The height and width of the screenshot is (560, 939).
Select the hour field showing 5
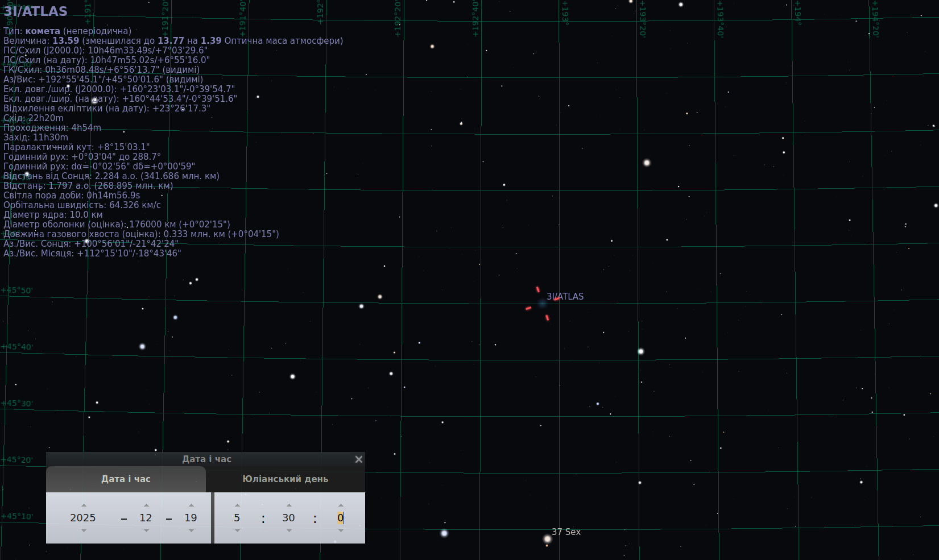[237, 518]
